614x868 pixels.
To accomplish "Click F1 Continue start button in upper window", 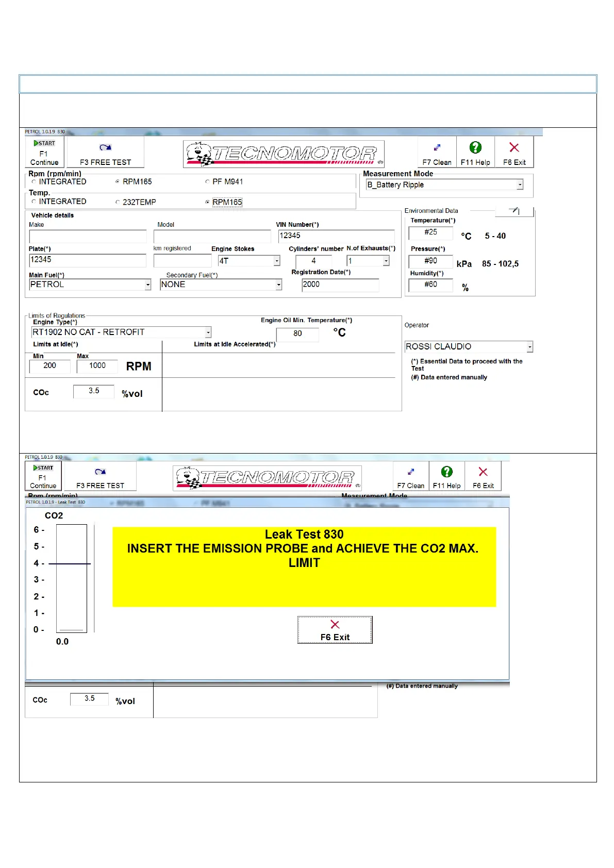I will [x=44, y=152].
